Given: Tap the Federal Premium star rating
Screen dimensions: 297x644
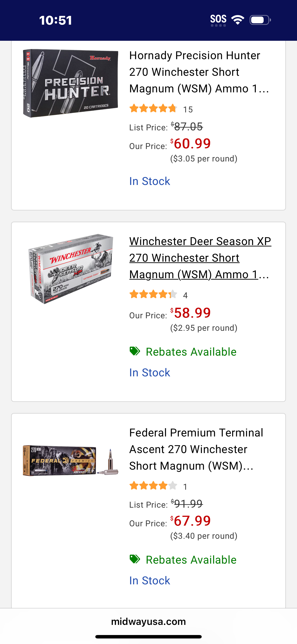Looking at the screenshot, I should coord(153,486).
